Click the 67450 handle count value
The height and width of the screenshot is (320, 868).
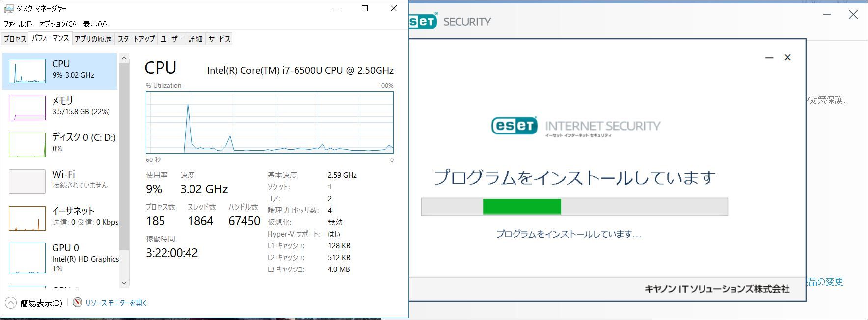coord(244,221)
